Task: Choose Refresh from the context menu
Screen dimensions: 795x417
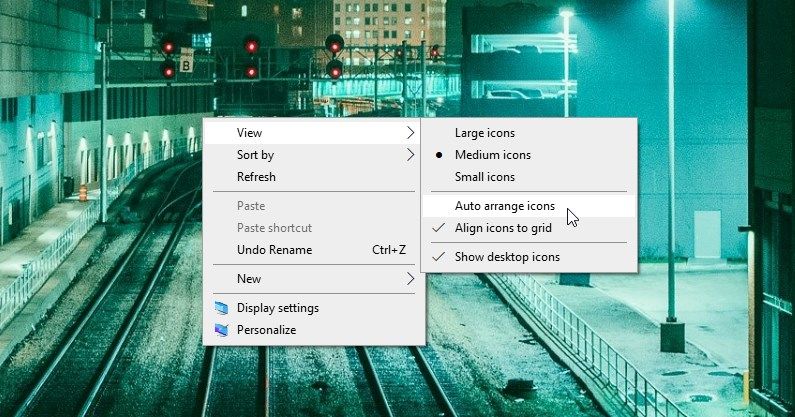Action: point(314,177)
